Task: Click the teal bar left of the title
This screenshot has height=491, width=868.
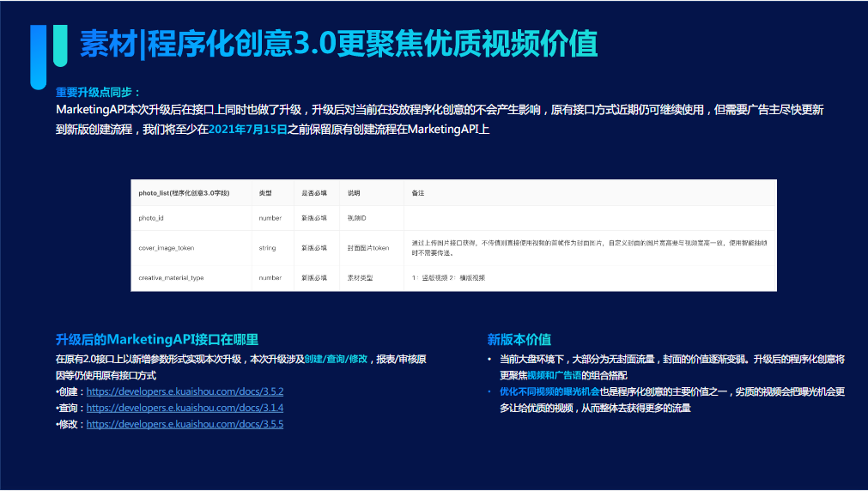Action: pyautogui.click(x=58, y=45)
